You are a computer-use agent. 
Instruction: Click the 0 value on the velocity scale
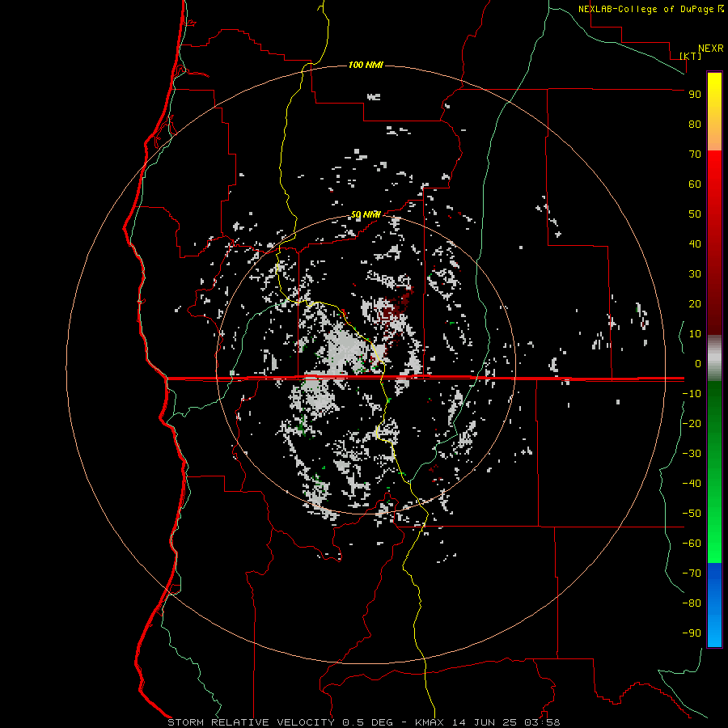[x=698, y=364]
